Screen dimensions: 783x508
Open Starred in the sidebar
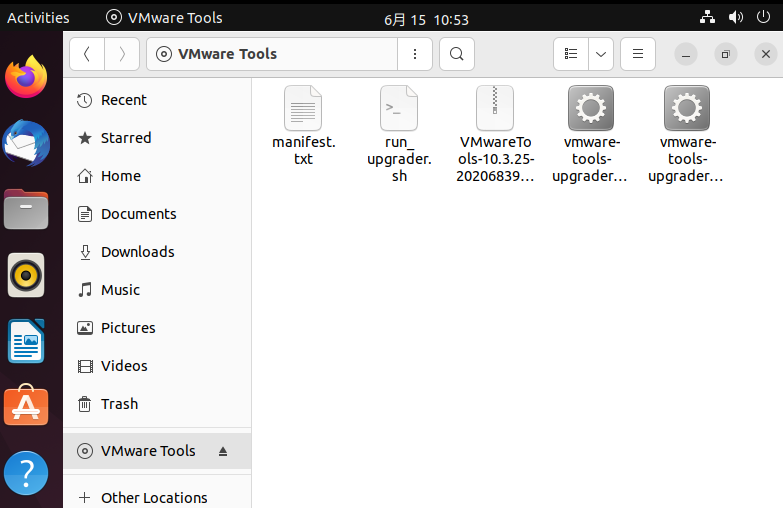[x=157, y=138]
